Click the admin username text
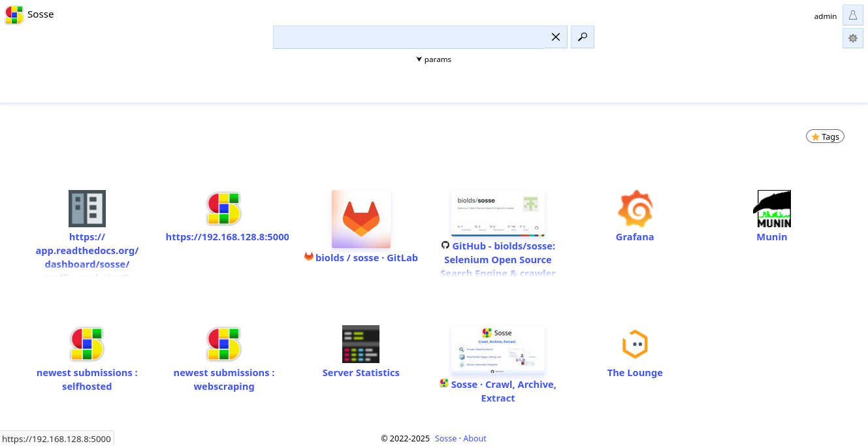The image size is (868, 446). [x=826, y=16]
